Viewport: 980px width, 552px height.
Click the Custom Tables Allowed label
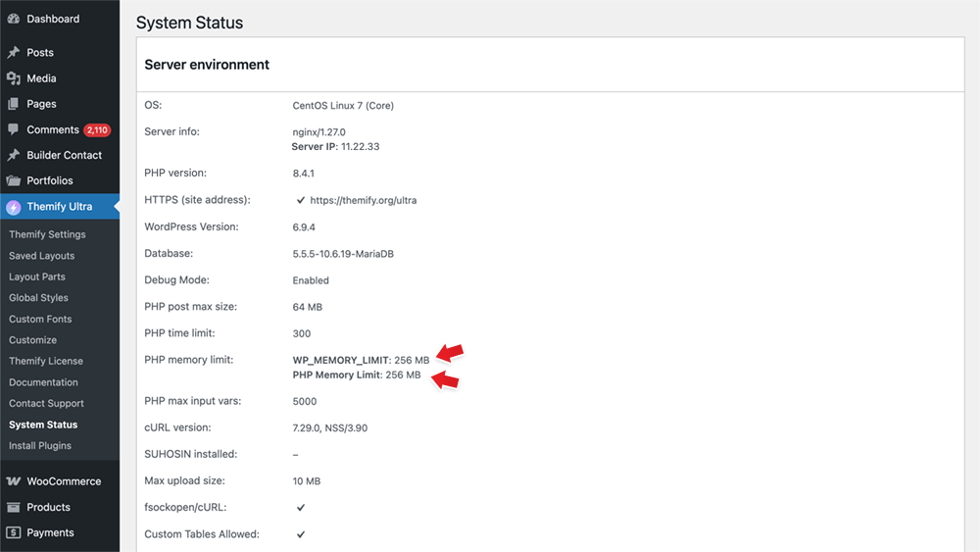click(202, 534)
